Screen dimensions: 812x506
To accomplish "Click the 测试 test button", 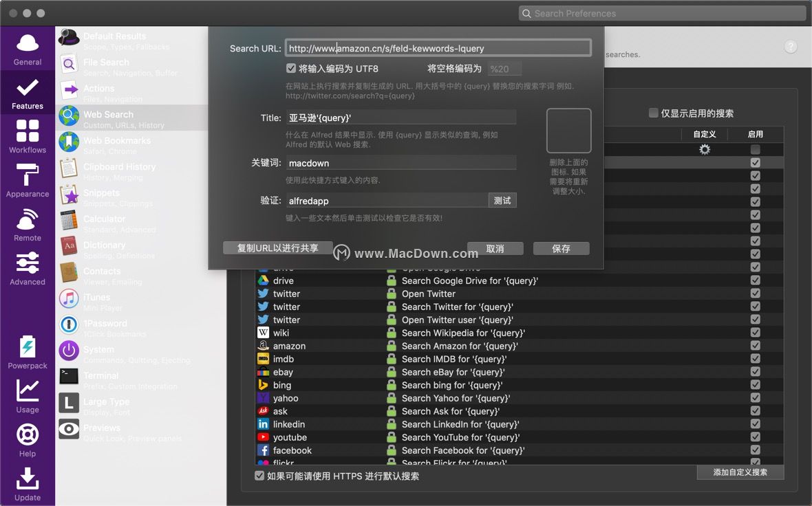I will 502,200.
